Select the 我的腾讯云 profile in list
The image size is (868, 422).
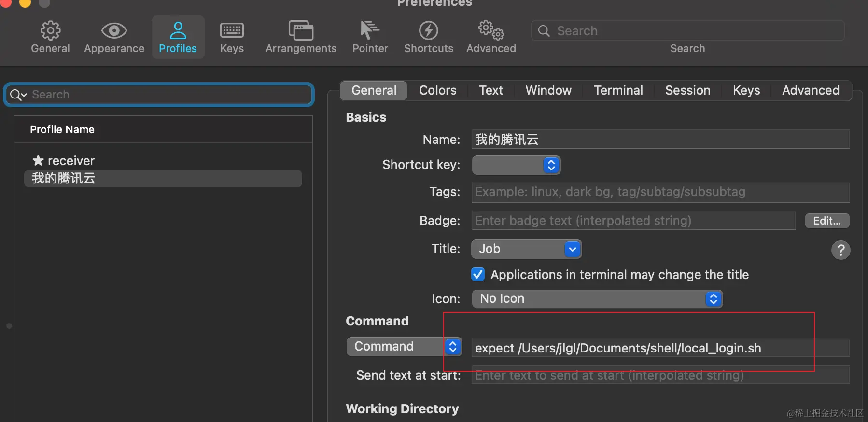[x=163, y=178]
